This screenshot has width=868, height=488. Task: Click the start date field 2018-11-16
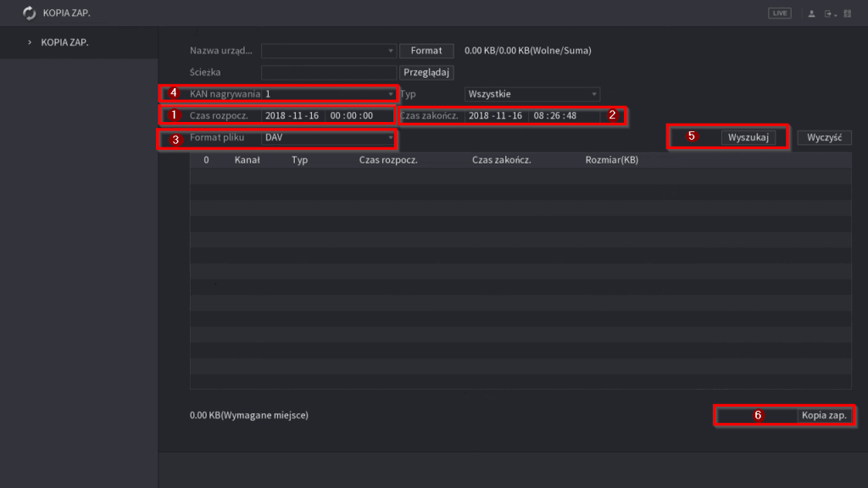(292, 115)
